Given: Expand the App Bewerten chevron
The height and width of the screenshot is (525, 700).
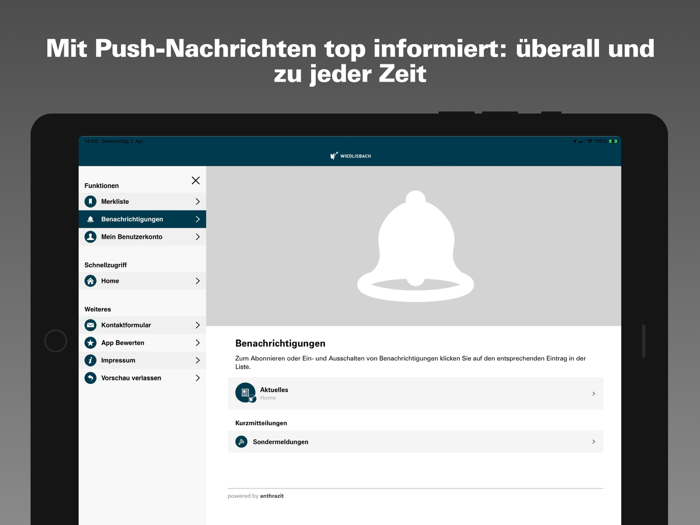Looking at the screenshot, I should click(x=197, y=342).
